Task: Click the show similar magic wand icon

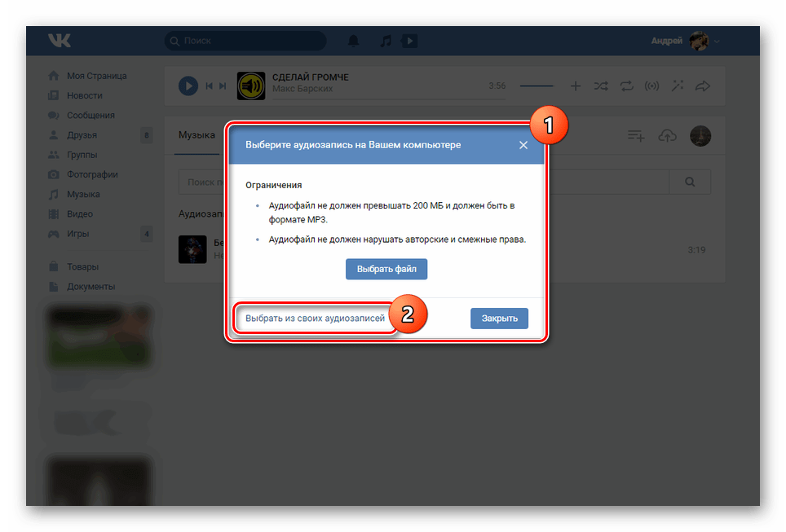Action: (x=678, y=86)
